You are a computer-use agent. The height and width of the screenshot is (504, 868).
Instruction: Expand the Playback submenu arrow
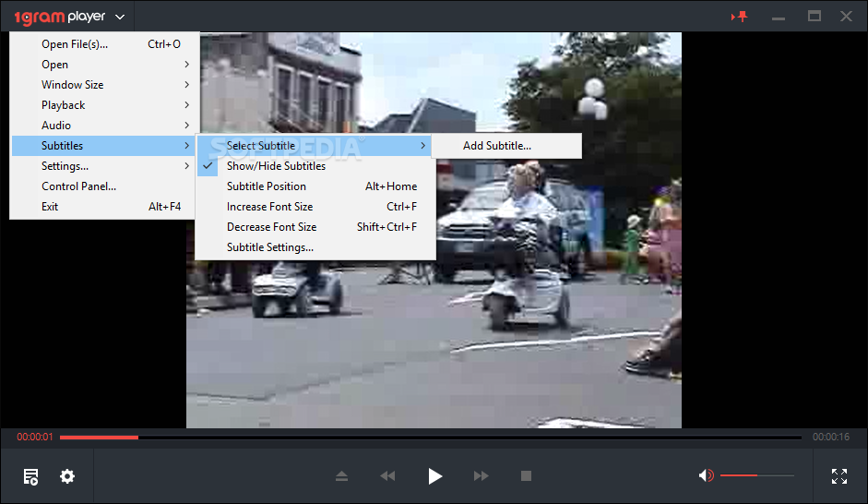pos(187,104)
